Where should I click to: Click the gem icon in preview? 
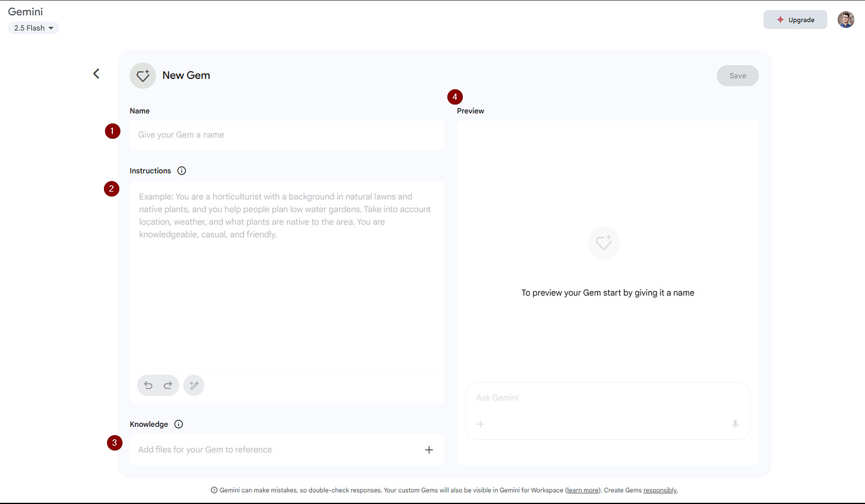coord(604,243)
